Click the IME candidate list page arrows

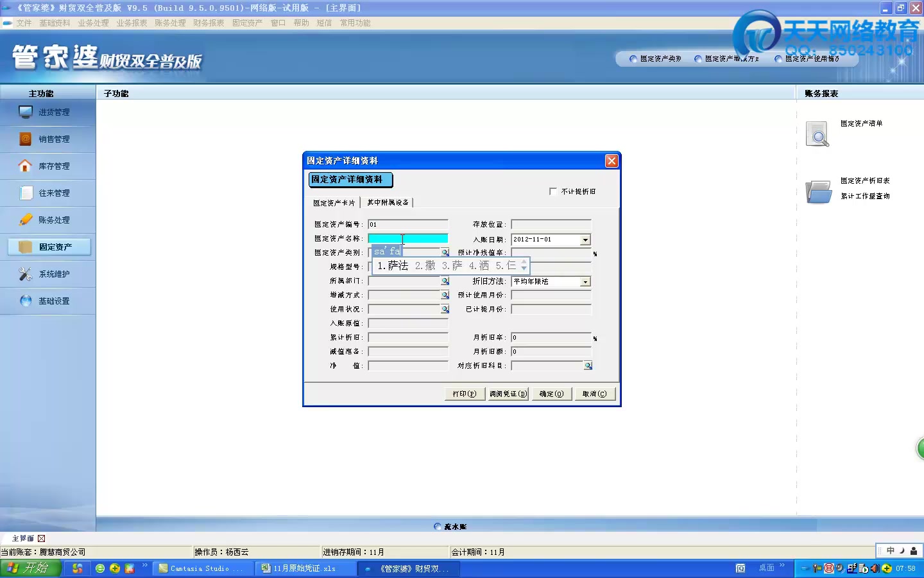click(x=524, y=265)
